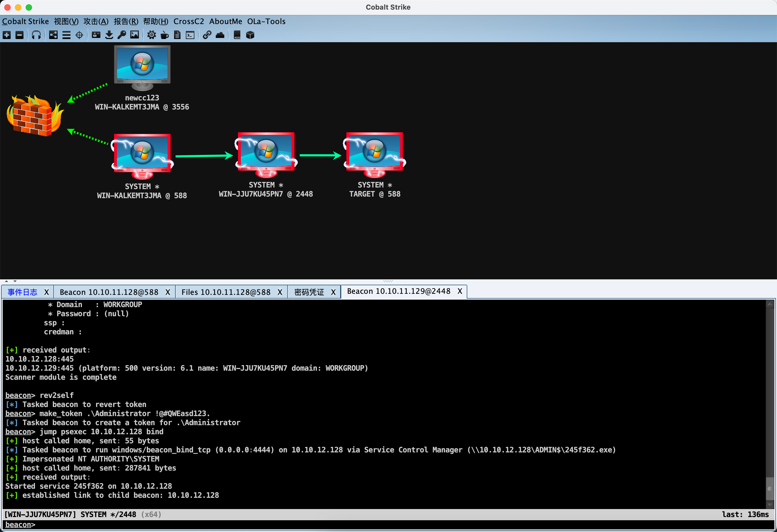Open the downloaded files icon
Image resolution: width=777 pixels, height=532 pixels.
click(x=109, y=35)
